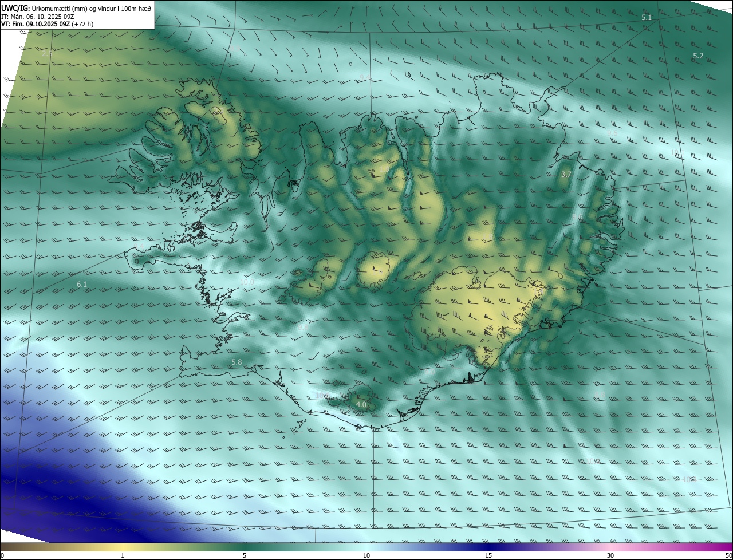Click the 'IT: Mán. 06. 10. 2025 09Z' line
Screen dimensions: 733x560
coord(38,17)
